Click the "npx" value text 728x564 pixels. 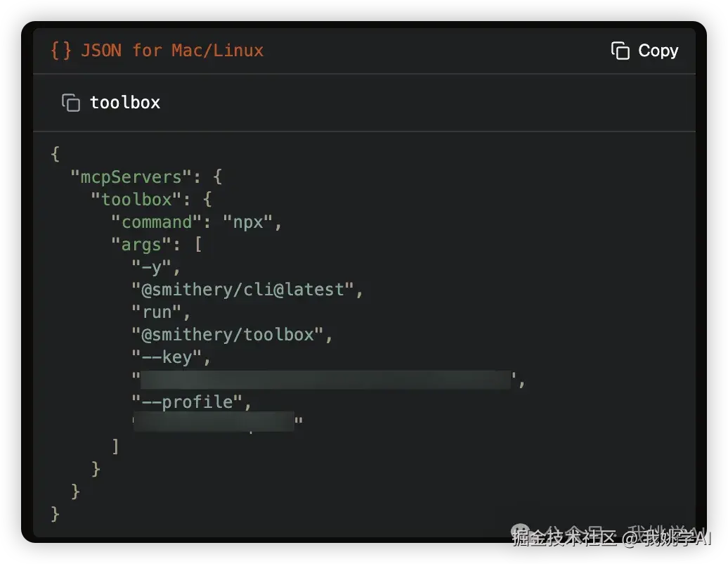tap(247, 222)
